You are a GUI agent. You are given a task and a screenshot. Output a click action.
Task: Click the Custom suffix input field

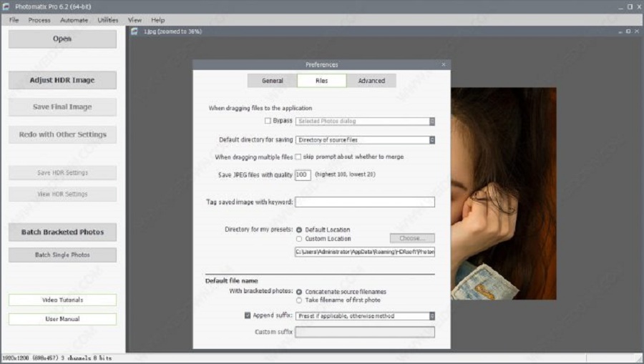(365, 332)
